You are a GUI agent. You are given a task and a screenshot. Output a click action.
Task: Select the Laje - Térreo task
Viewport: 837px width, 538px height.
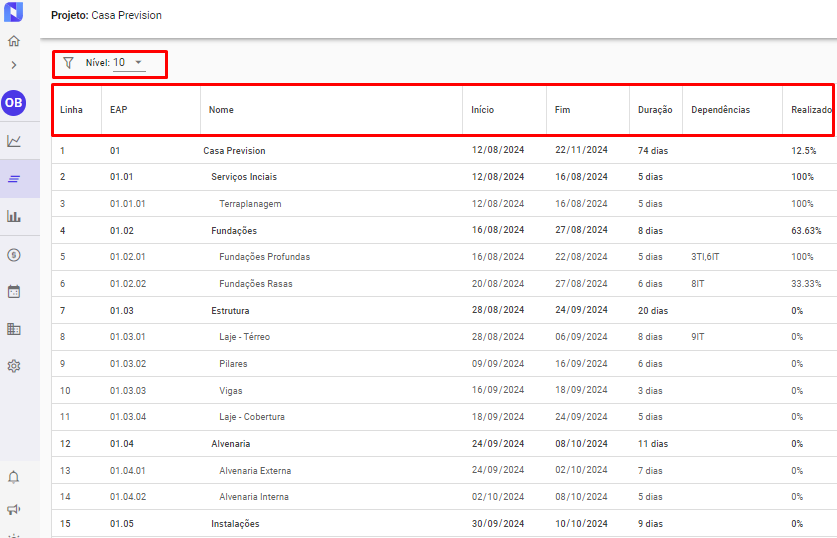coord(244,337)
